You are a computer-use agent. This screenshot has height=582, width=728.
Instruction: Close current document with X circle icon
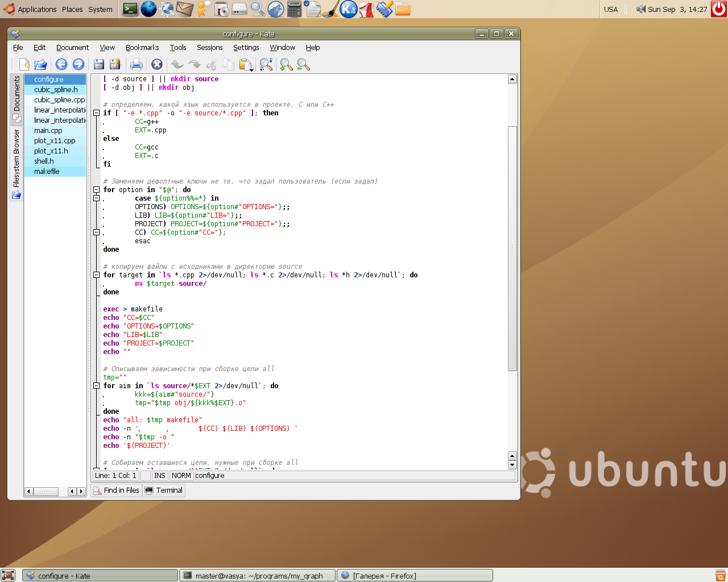coord(157,64)
